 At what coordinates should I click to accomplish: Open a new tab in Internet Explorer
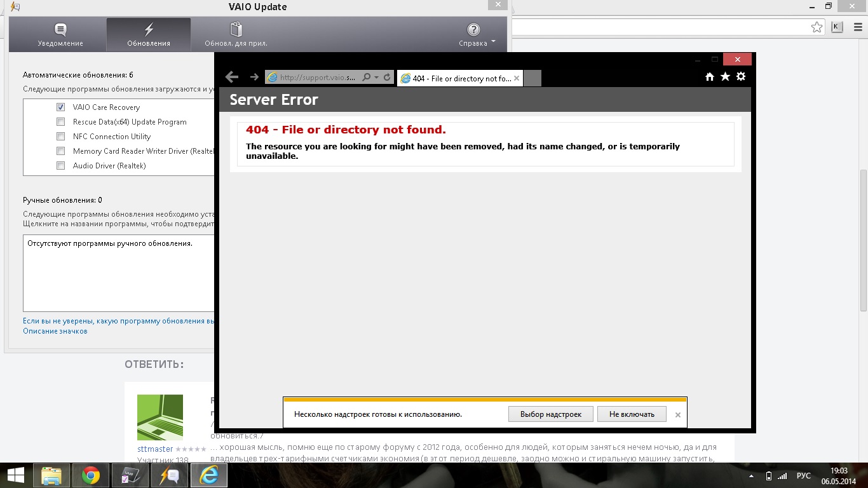[x=532, y=78]
